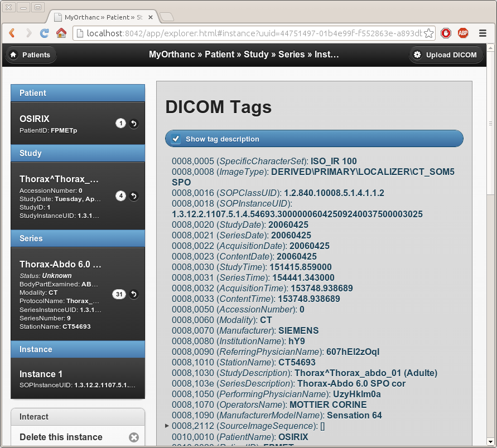
Task: Click the scrollbar up arrow
Action: point(490,48)
